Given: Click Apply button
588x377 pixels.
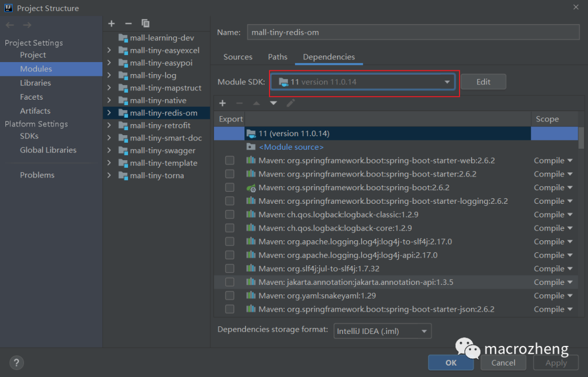Looking at the screenshot, I should [556, 363].
